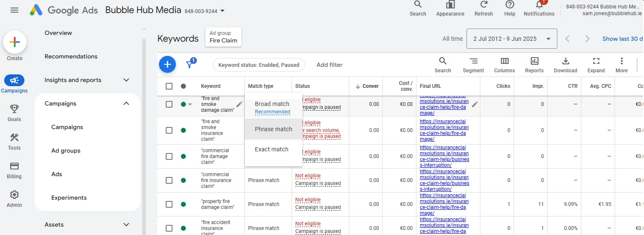The height and width of the screenshot is (235, 644).
Task: Click the Create plus button
Action: [15, 42]
